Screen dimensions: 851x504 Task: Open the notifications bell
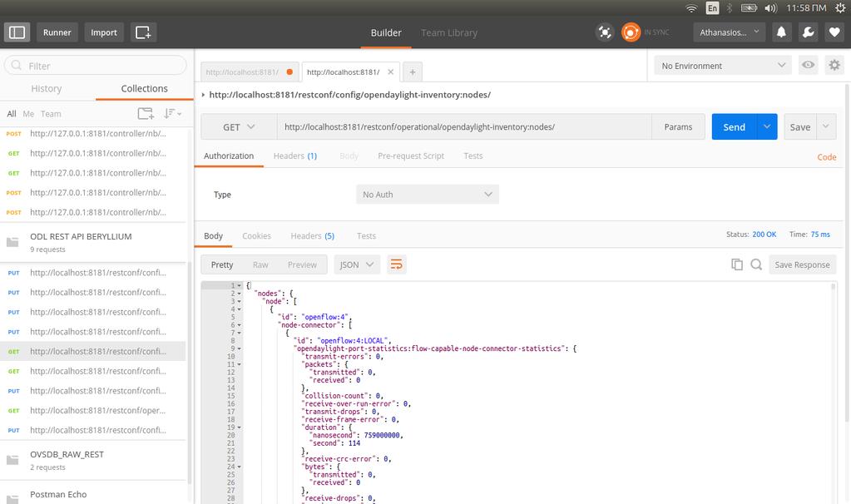click(781, 32)
